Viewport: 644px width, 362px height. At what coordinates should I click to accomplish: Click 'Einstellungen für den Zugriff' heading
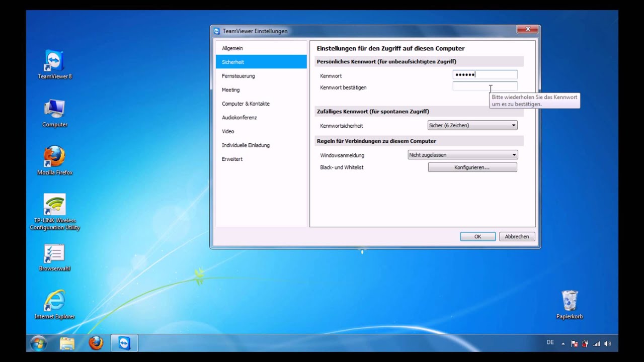click(390, 48)
